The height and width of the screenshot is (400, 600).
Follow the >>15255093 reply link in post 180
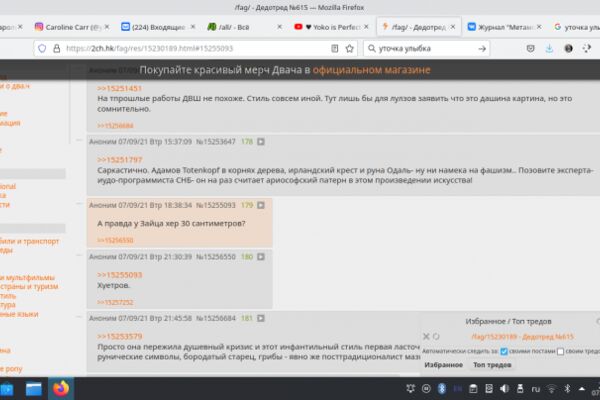(119, 275)
